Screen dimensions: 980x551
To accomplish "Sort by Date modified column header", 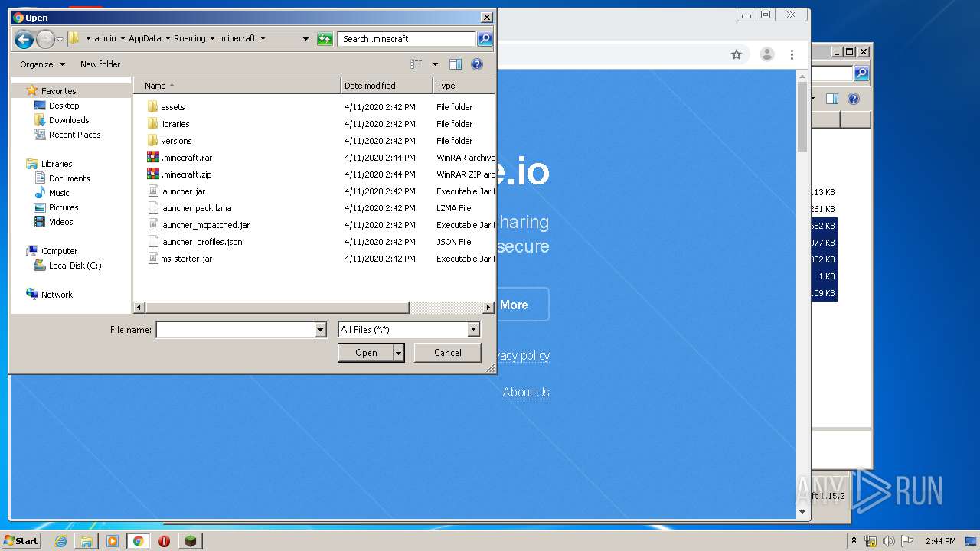I will (387, 86).
